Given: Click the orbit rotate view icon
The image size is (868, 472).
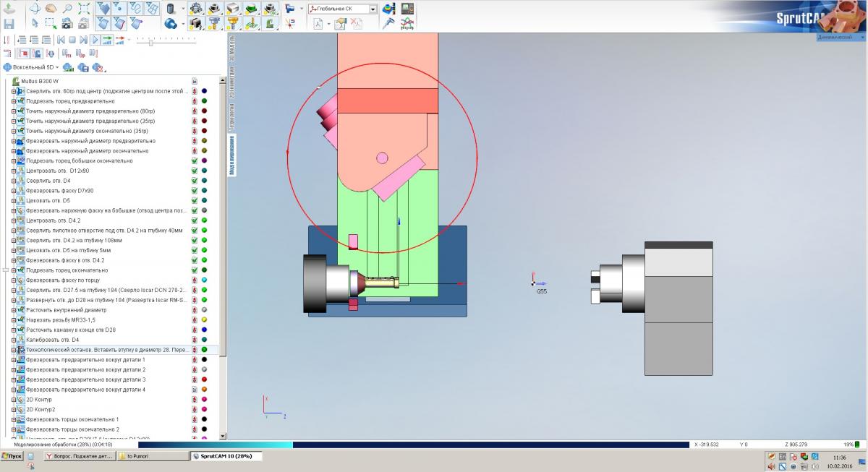Looking at the screenshot, I should click(35, 9).
